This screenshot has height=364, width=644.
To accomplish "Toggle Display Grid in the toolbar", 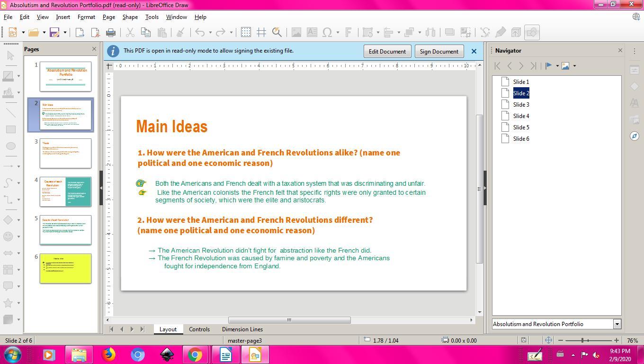I will [246, 32].
